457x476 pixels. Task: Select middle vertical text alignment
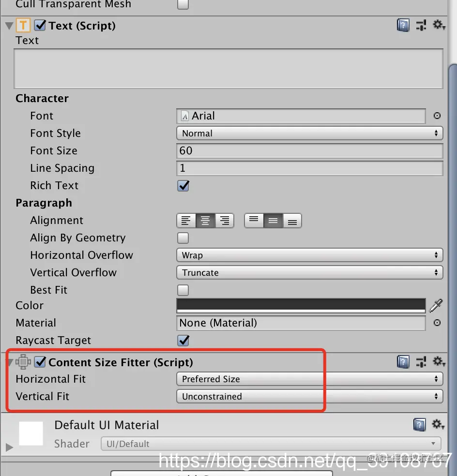point(273,220)
